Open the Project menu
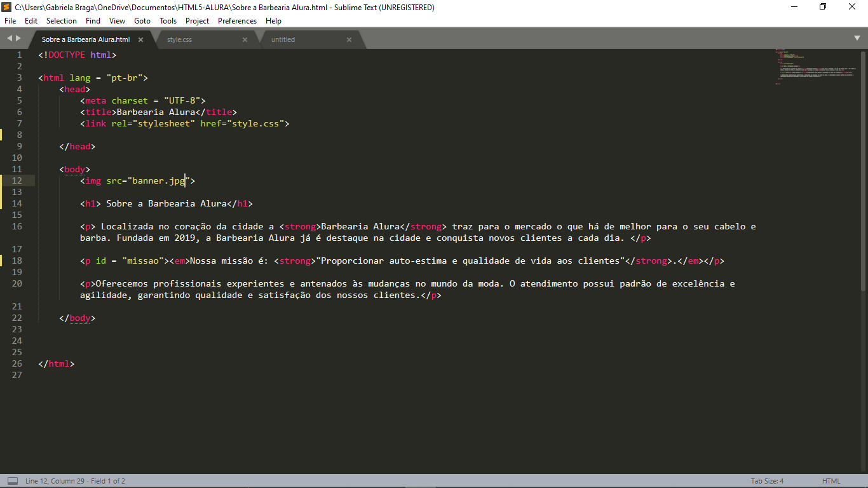Screen dimensions: 868x488 coord(197,21)
